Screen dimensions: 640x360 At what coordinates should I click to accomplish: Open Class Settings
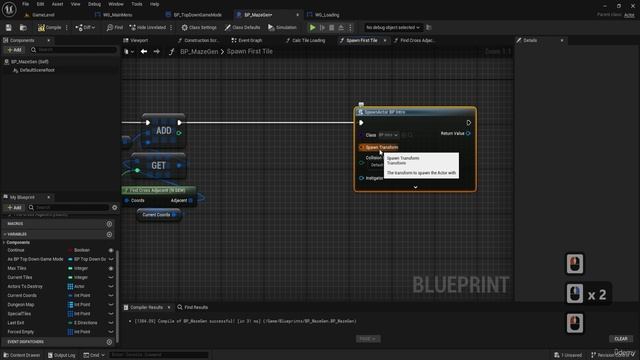[199, 27]
